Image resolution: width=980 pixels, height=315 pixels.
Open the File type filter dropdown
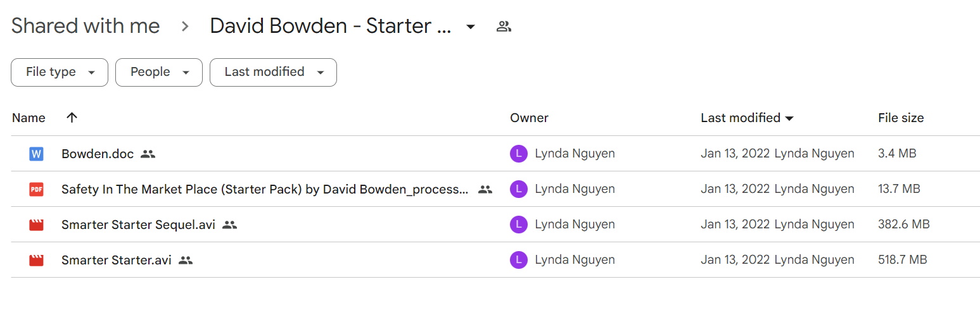click(x=60, y=72)
